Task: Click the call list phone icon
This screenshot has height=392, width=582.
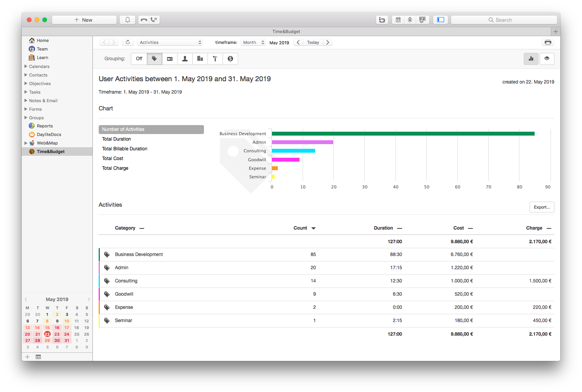Action: pos(154,20)
